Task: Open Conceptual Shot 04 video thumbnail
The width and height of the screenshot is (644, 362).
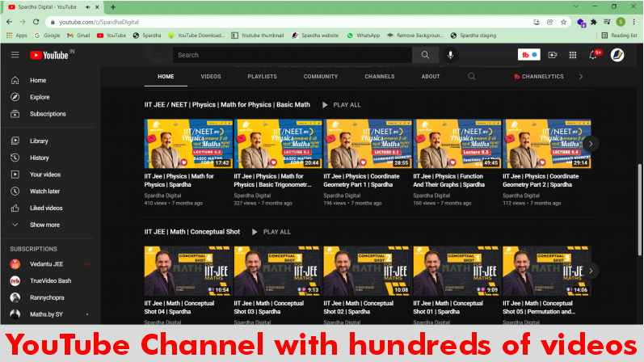Action: click(188, 271)
